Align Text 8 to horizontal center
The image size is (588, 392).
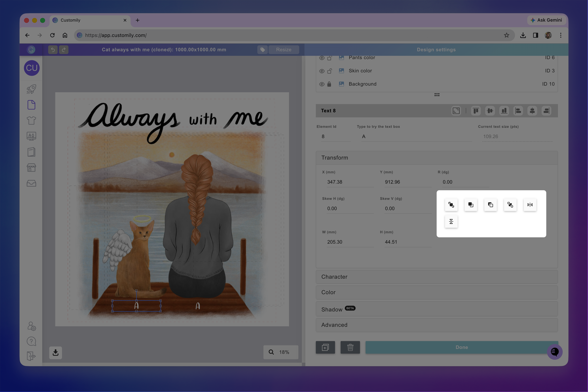click(x=532, y=111)
